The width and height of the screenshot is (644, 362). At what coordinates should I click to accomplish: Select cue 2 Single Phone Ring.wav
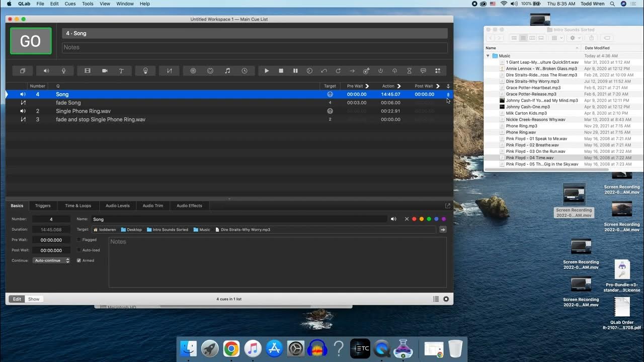click(x=229, y=111)
